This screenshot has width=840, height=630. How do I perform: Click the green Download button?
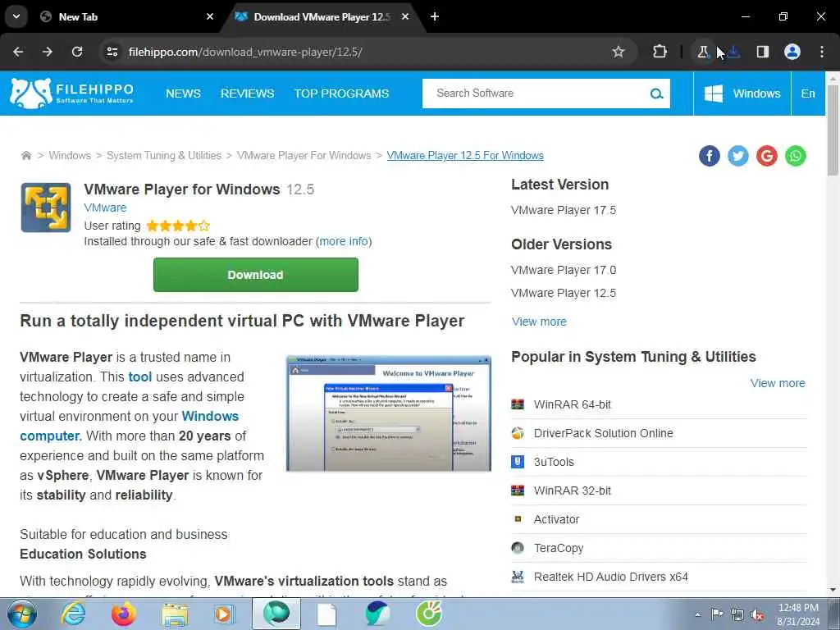(x=256, y=275)
